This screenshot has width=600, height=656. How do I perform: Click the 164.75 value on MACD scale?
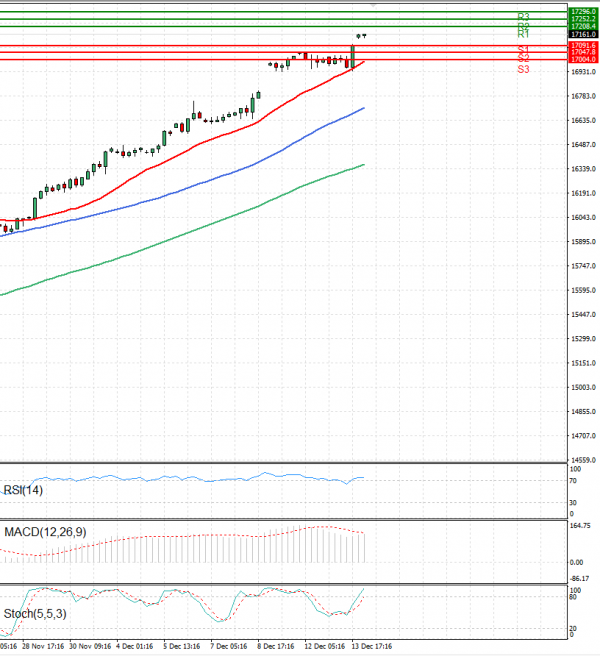point(580,526)
